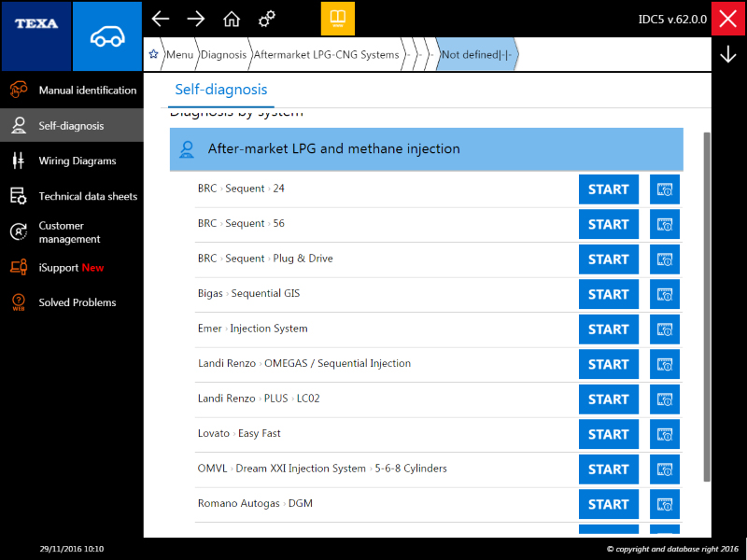Click the IDC5 v.62.0.0 version label
The width and height of the screenshot is (747, 560).
pos(672,20)
